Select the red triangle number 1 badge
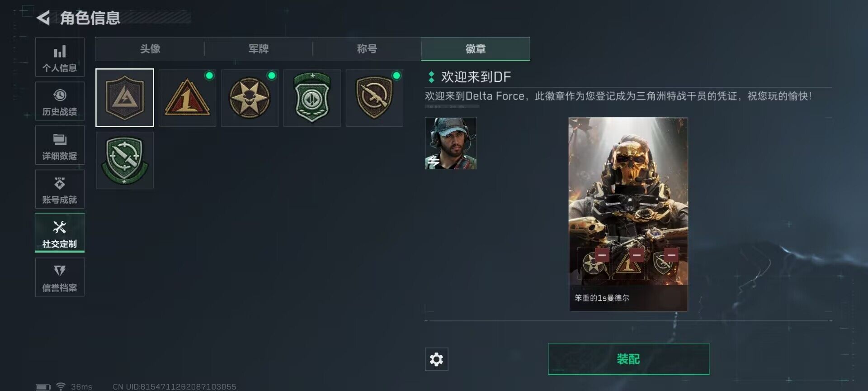Screen dimensions: 868x391 [x=187, y=98]
